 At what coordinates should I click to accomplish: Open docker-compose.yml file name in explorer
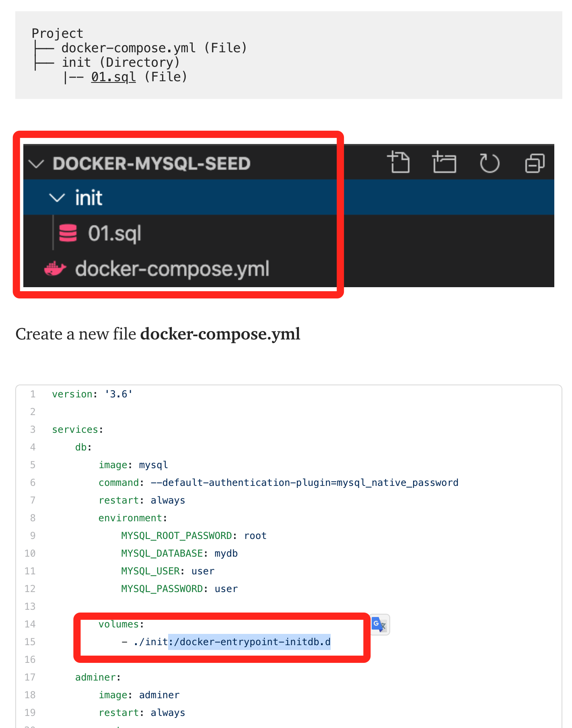(x=172, y=269)
